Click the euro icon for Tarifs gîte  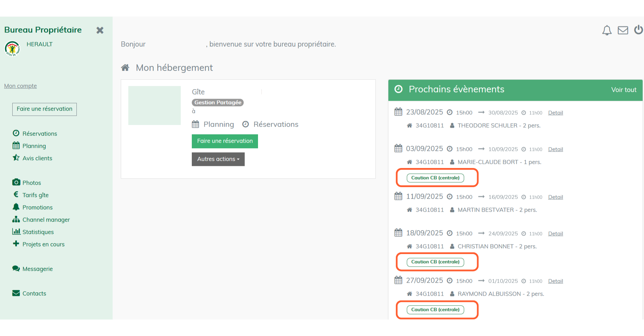point(16,195)
